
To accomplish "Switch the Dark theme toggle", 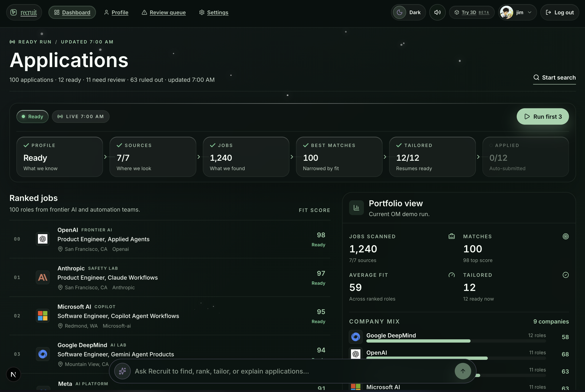I will point(408,12).
